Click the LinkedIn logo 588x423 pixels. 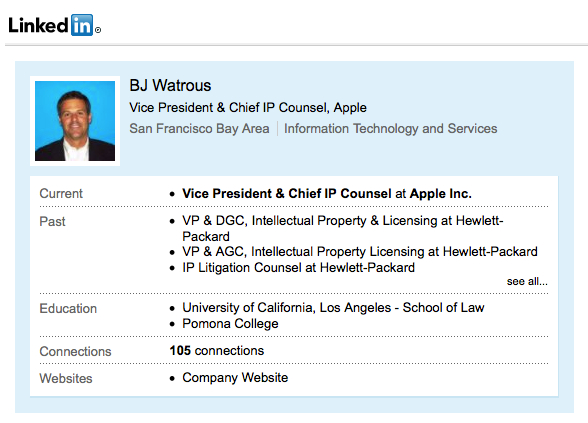pos(54,25)
